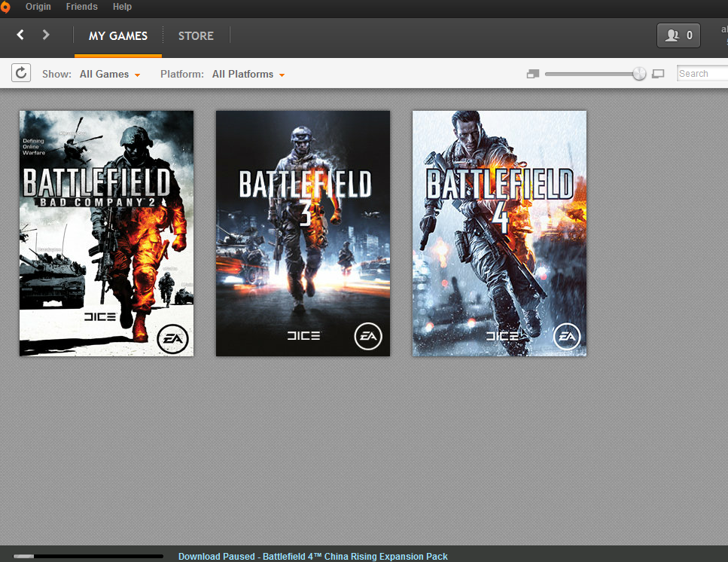This screenshot has height=562, width=728.
Task: Expand the Show All Games dropdown
Action: 110,75
